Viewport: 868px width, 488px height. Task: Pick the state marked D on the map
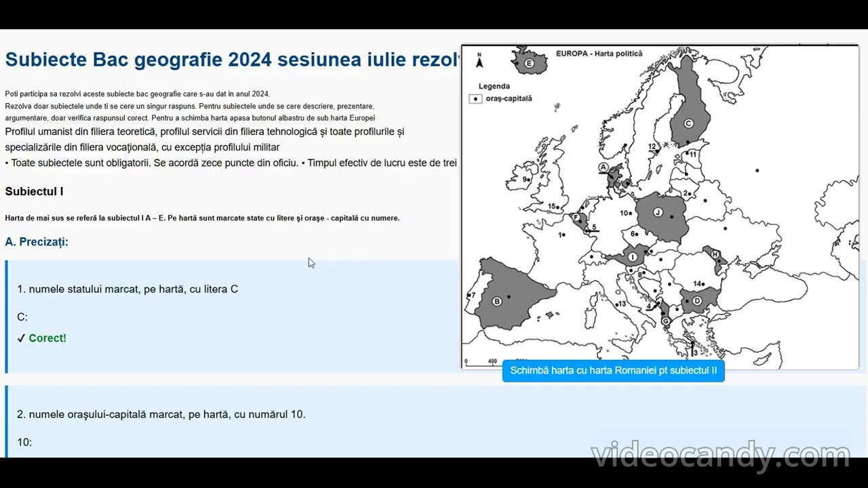[696, 301]
